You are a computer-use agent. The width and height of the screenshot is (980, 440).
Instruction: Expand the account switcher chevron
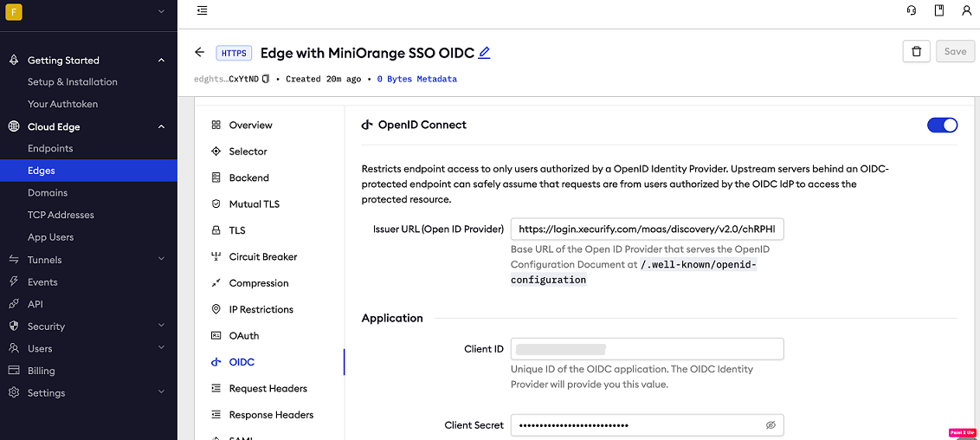point(161,11)
